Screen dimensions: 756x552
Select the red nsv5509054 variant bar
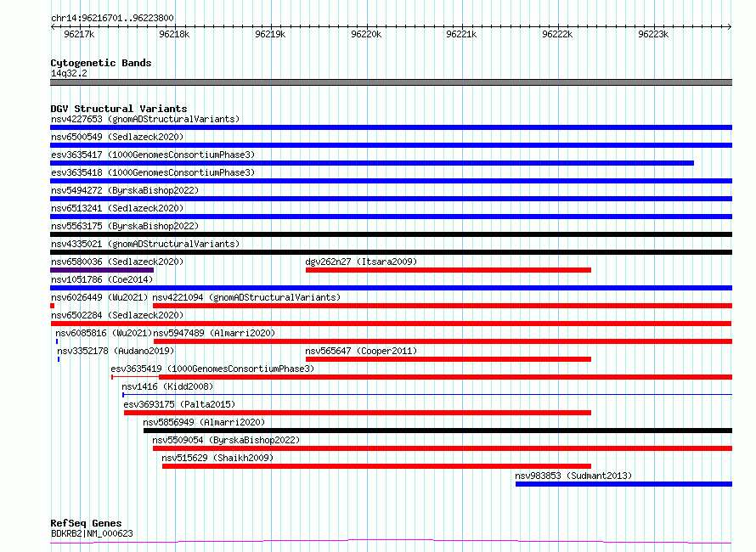(x=443, y=448)
